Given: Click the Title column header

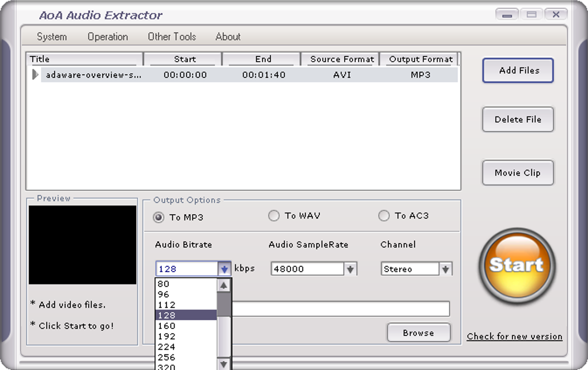Looking at the screenshot, I should pos(84,59).
